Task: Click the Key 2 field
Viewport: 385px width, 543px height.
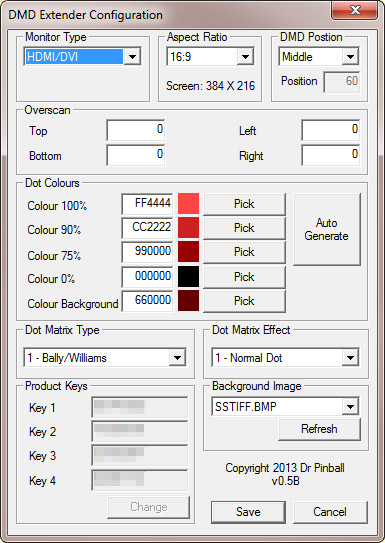Action: point(140,431)
